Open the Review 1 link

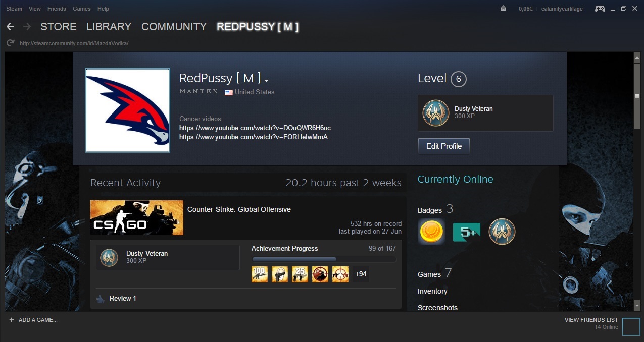pos(123,299)
